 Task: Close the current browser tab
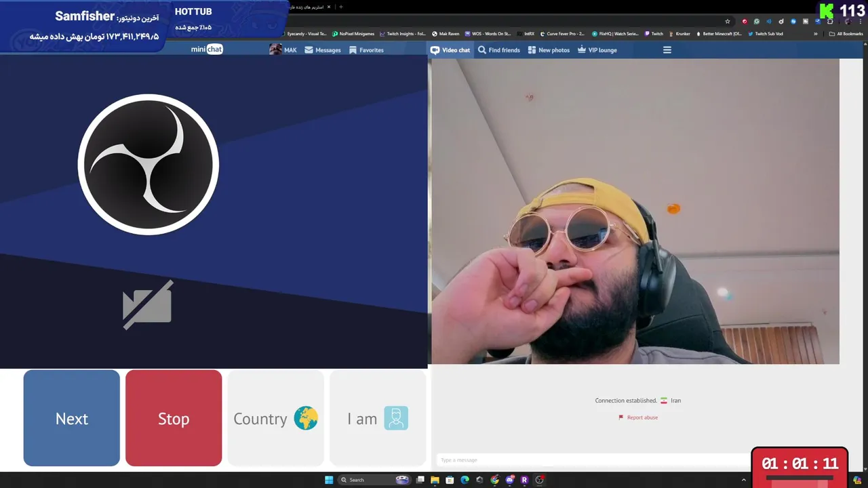(x=329, y=7)
